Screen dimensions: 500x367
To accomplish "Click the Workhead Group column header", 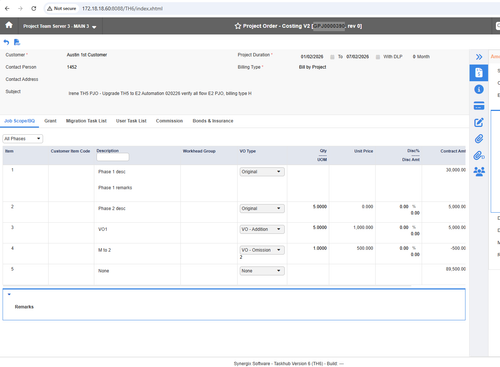I will [199, 151].
